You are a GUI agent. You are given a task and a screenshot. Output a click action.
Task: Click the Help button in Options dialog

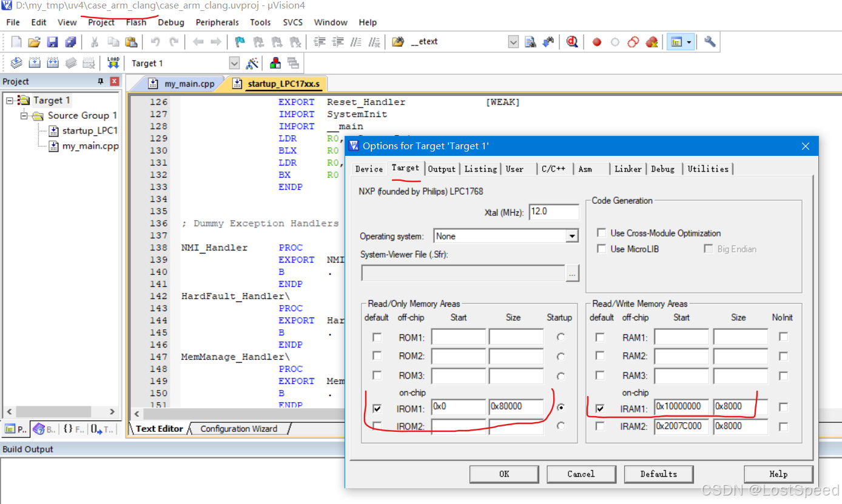778,474
